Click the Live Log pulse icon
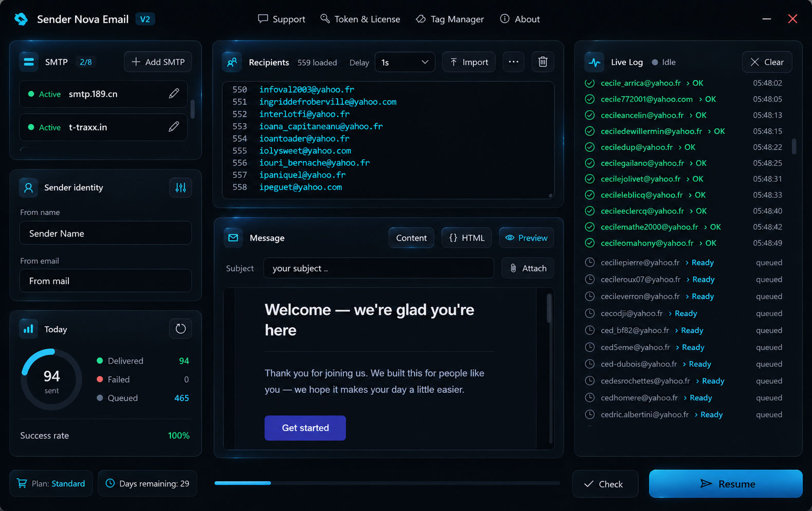The width and height of the screenshot is (812, 511). tap(595, 62)
